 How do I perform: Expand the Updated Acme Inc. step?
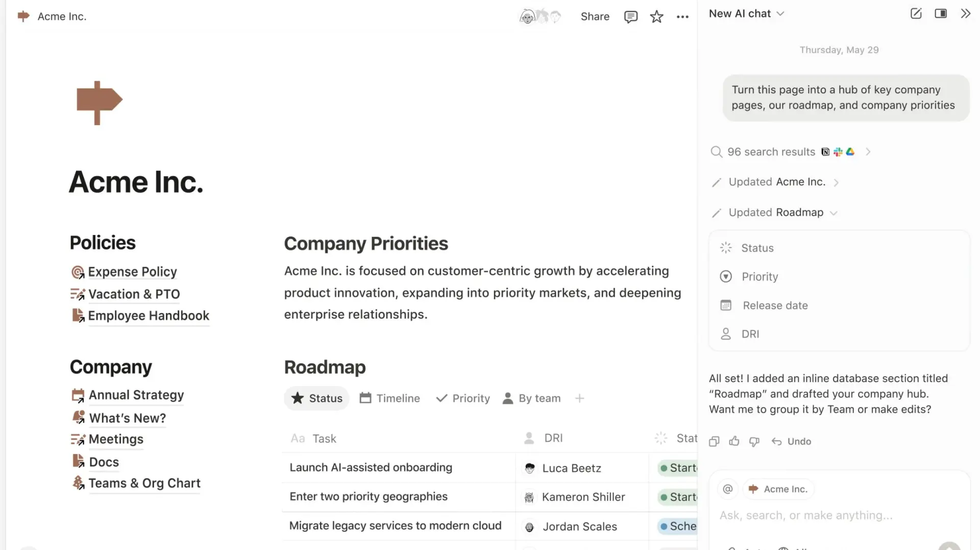pos(836,182)
